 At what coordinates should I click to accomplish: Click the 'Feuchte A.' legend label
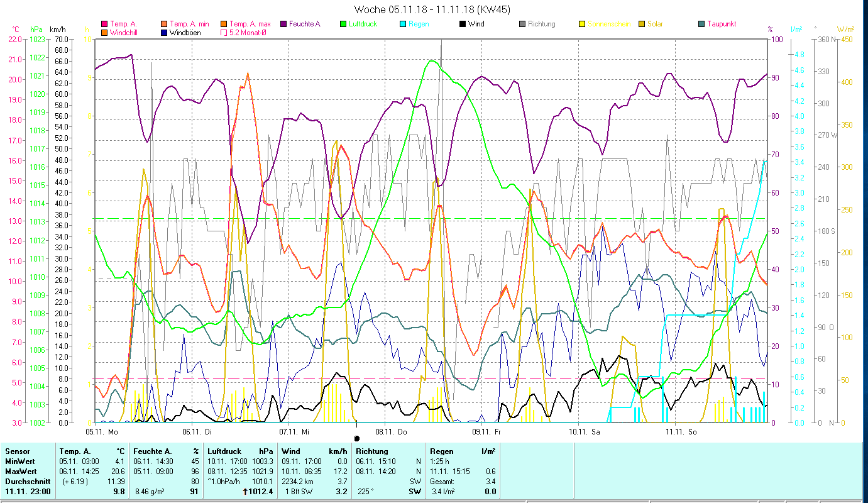click(x=305, y=24)
